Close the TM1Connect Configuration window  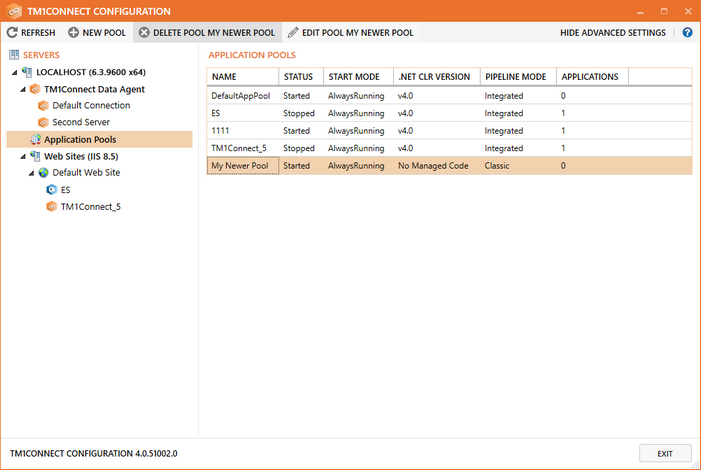coord(688,11)
